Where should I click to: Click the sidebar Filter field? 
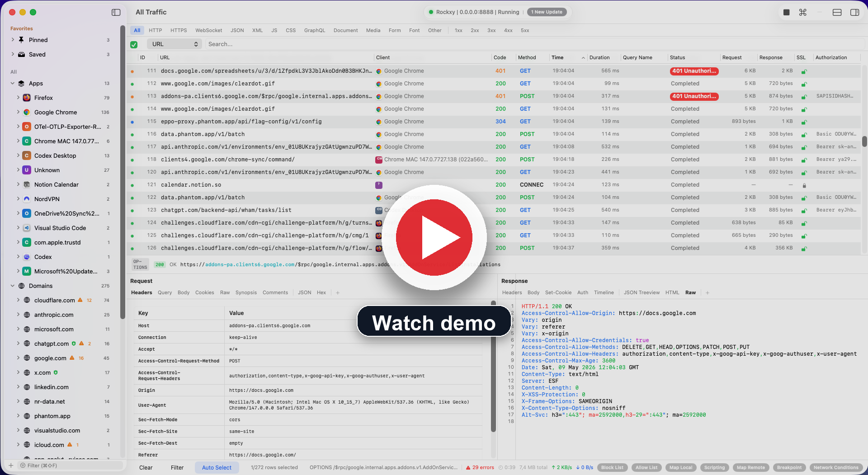70,466
